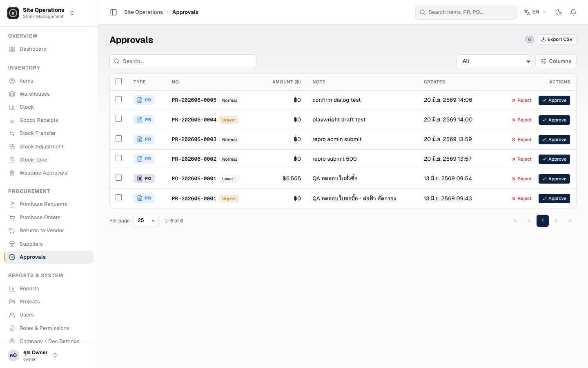588x368 pixels.
Task: Select checkbox for PR-202606-0001 row
Action: [119, 197]
